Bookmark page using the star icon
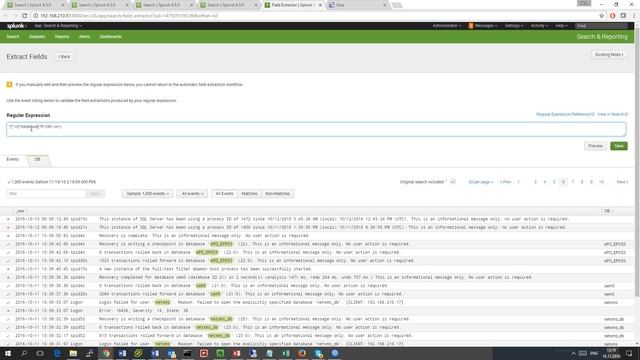Image resolution: width=640 pixels, height=360 pixels. pos(601,16)
